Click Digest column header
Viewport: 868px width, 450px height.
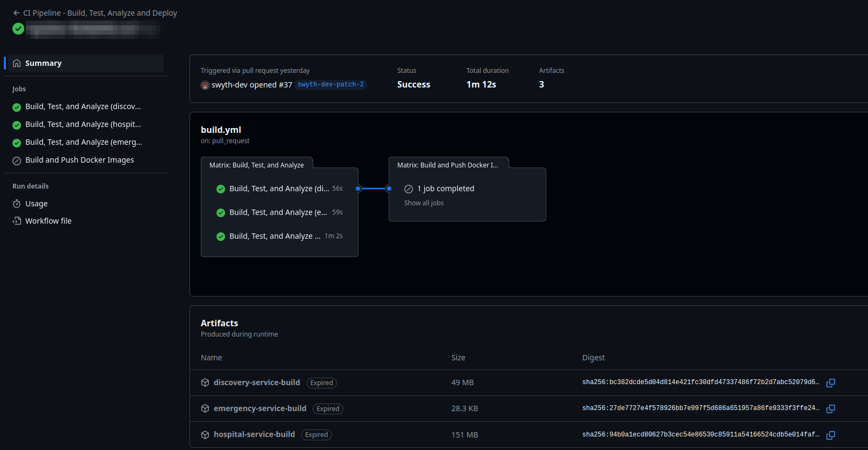(x=593, y=358)
